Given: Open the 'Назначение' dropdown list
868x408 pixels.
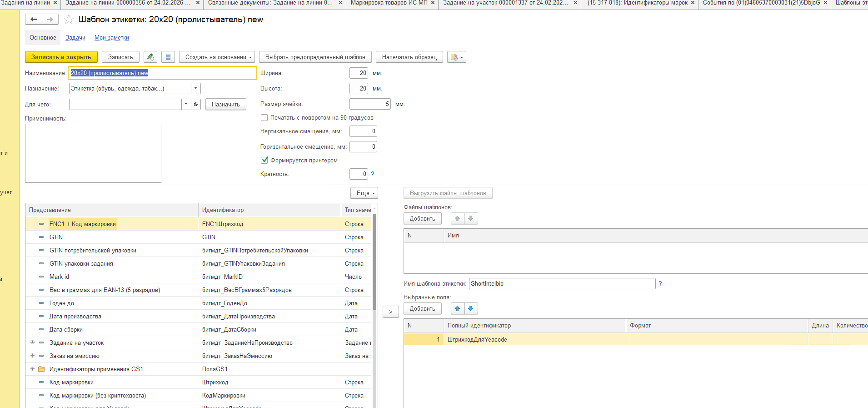Looking at the screenshot, I should coord(195,88).
